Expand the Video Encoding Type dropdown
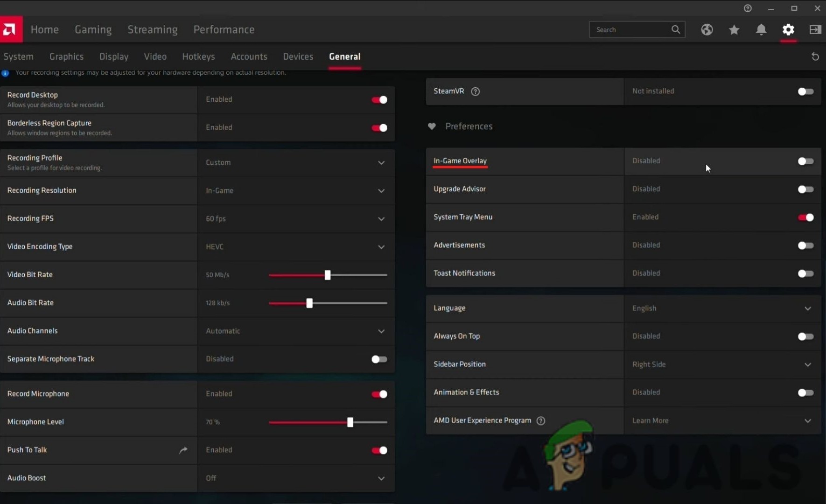 381,247
